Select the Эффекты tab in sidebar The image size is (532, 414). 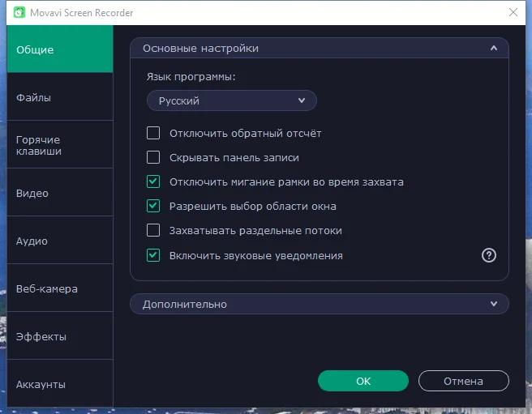[60, 336]
